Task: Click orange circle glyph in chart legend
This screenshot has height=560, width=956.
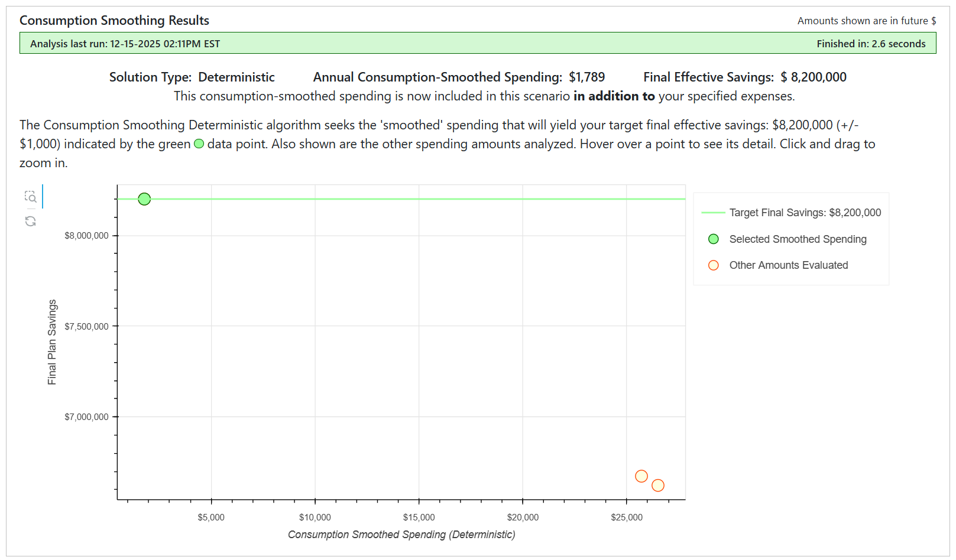Action: click(713, 265)
